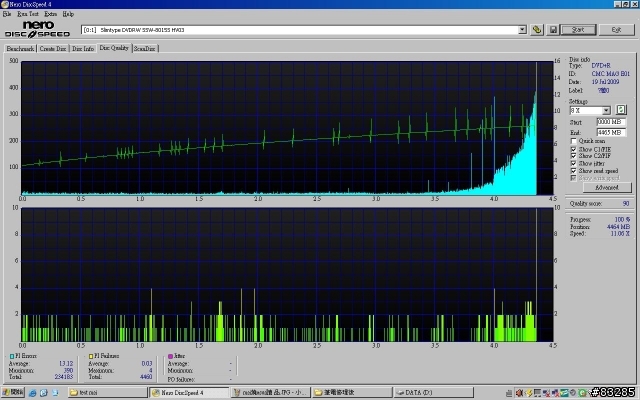Switch to the Benchmark tab
The height and width of the screenshot is (400, 640).
(20, 49)
